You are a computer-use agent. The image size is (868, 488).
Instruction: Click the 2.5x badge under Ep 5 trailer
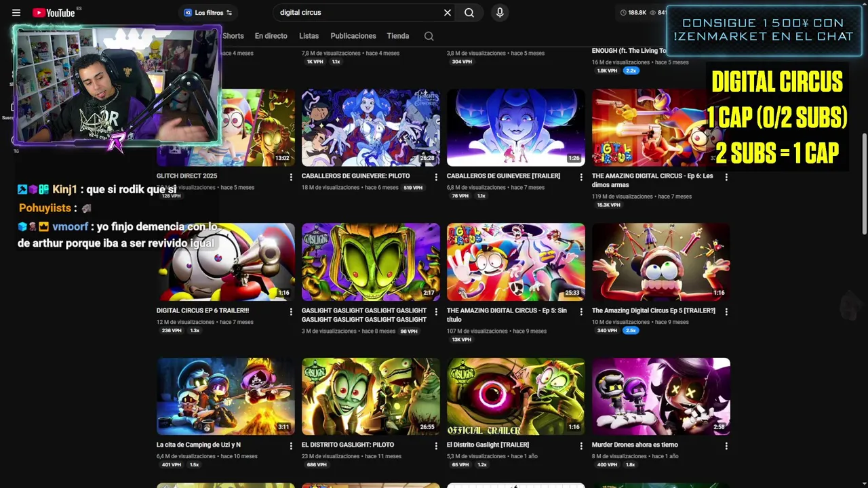click(x=631, y=330)
